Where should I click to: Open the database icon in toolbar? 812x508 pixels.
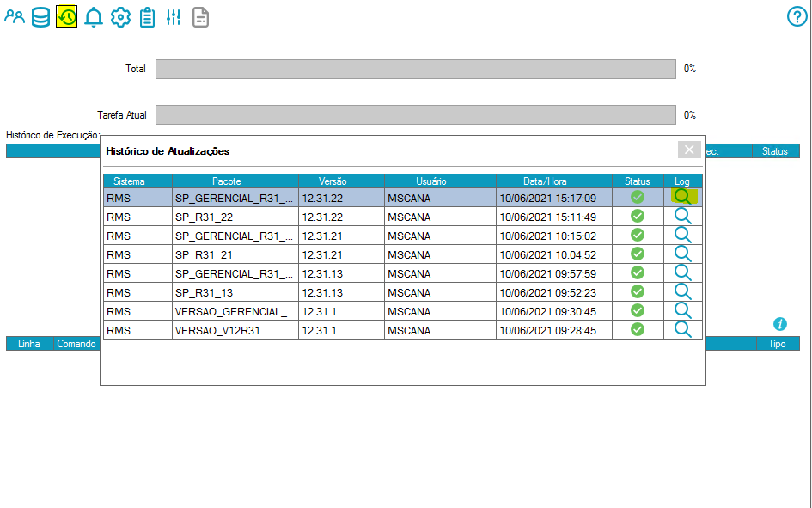pos(41,17)
